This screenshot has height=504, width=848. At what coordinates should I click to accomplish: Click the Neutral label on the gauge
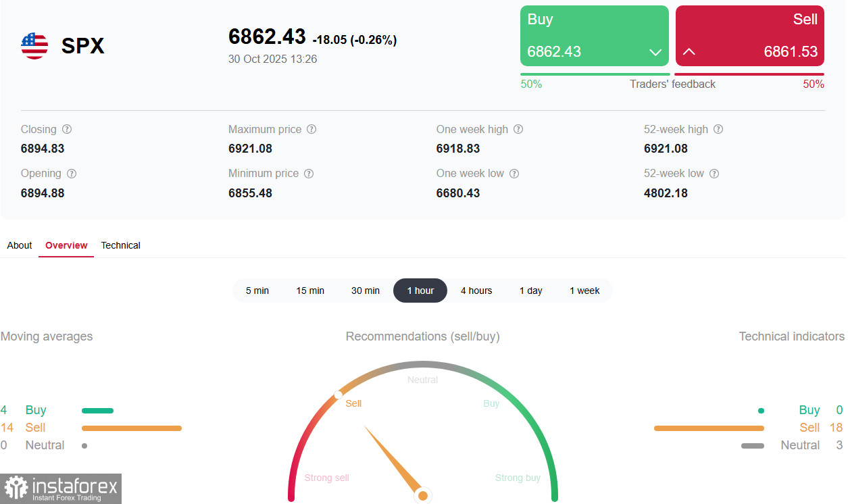coord(423,380)
